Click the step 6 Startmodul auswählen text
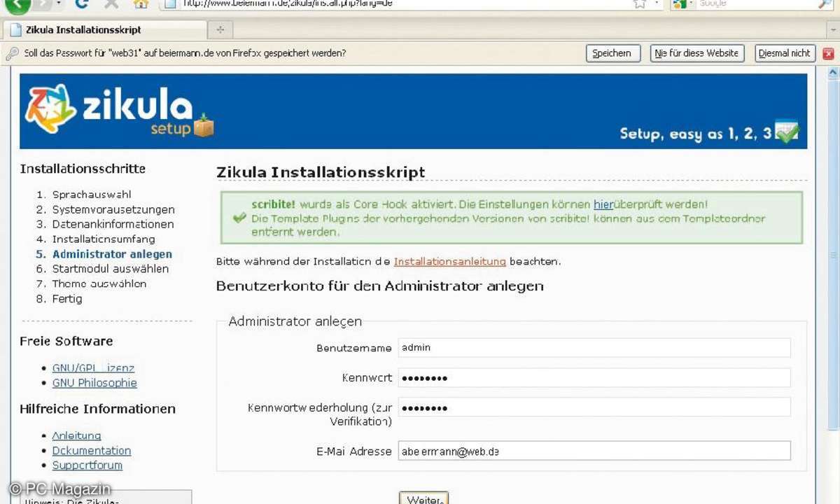Screen dimensions: 840x504 (x=111, y=269)
